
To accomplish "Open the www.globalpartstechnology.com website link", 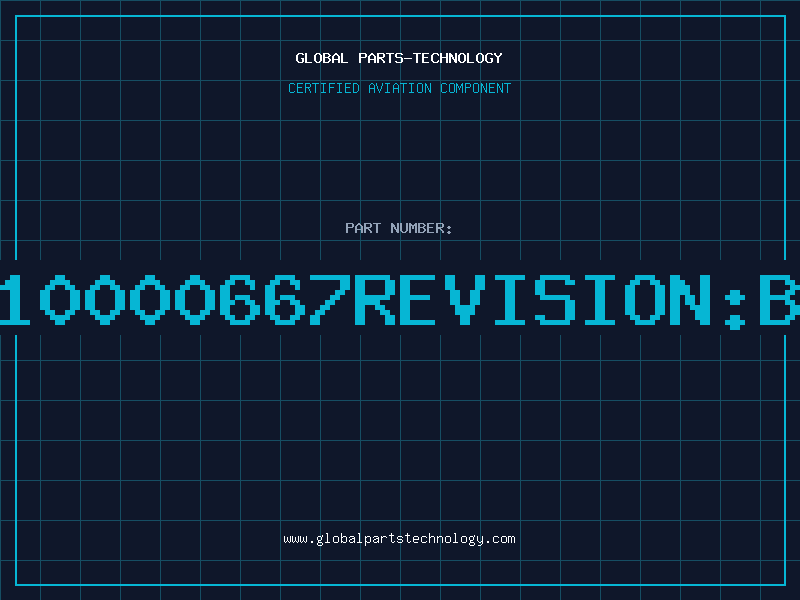I will click(x=399, y=539).
